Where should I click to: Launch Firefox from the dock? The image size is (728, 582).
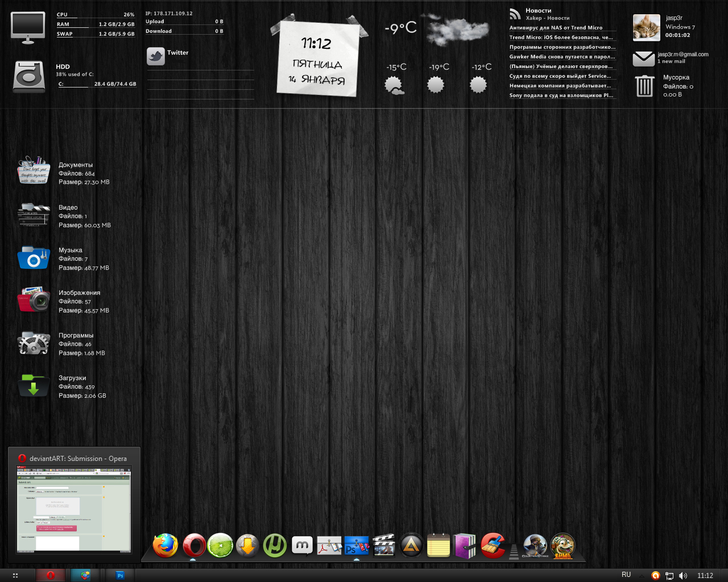[166, 546]
